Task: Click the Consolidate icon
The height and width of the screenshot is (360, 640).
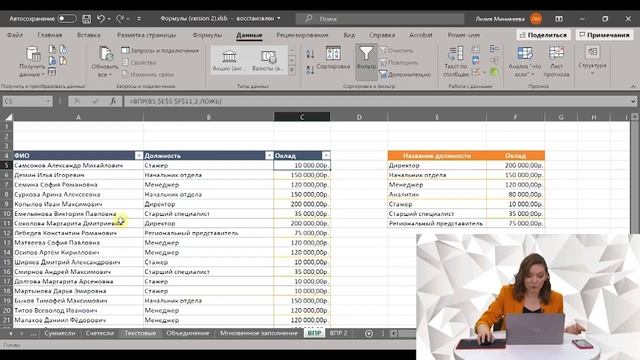Action: (494, 49)
